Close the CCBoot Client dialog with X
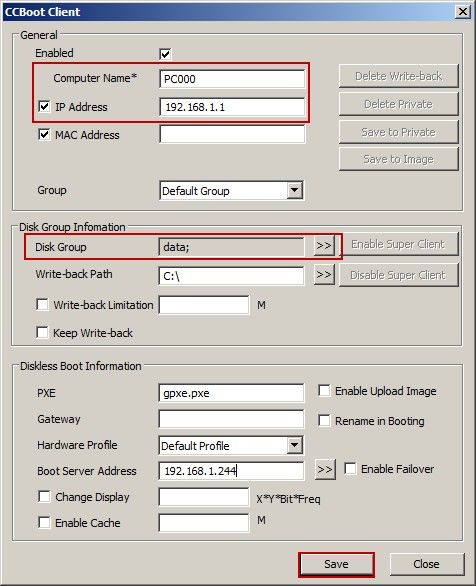The height and width of the screenshot is (586, 476). (x=463, y=12)
